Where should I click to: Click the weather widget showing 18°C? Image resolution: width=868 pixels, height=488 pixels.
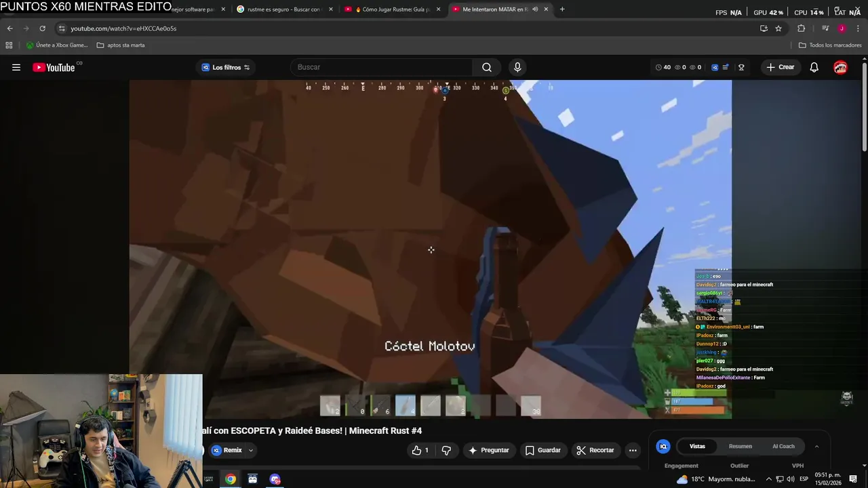coord(717,479)
